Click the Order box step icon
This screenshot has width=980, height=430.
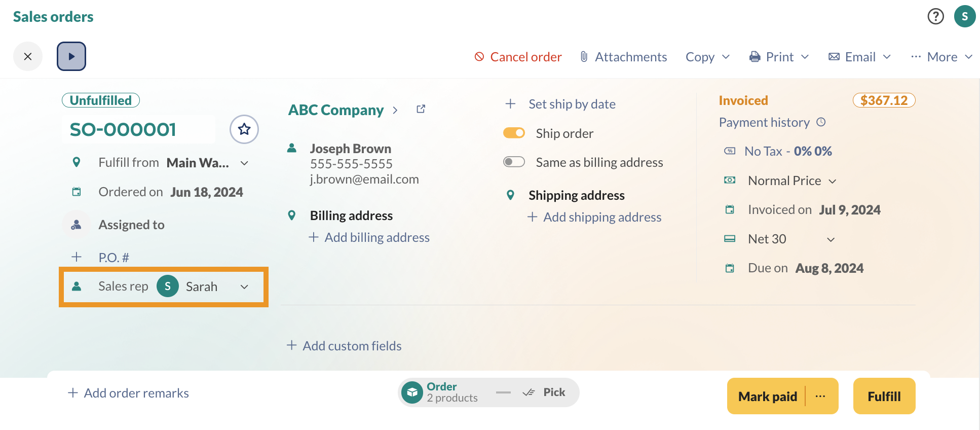[x=412, y=392]
